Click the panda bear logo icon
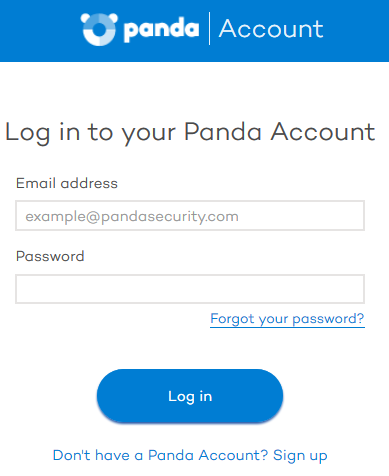Viewport: 389px width, 476px height. [x=99, y=29]
